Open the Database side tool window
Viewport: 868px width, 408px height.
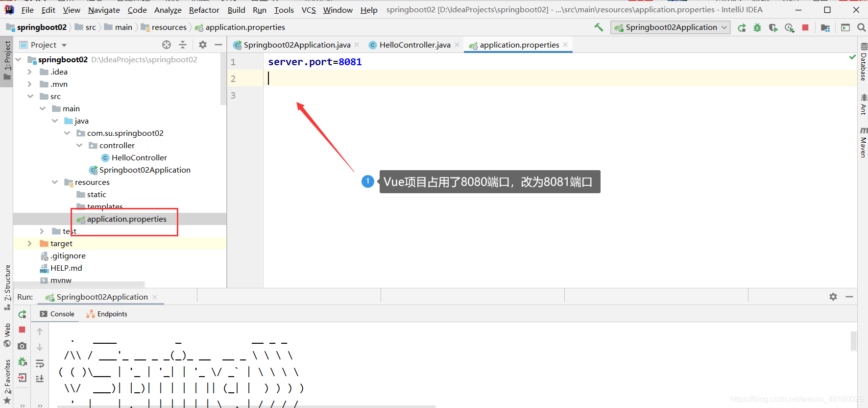[863, 62]
